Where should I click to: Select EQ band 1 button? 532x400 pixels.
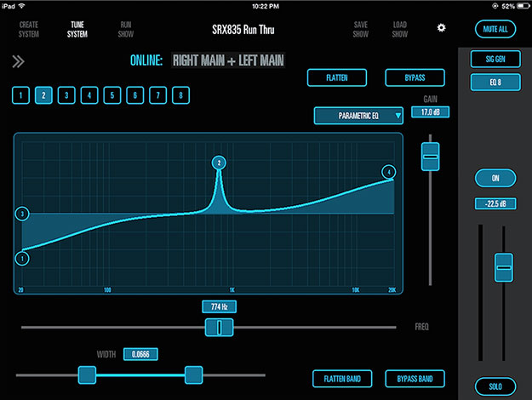click(x=20, y=95)
